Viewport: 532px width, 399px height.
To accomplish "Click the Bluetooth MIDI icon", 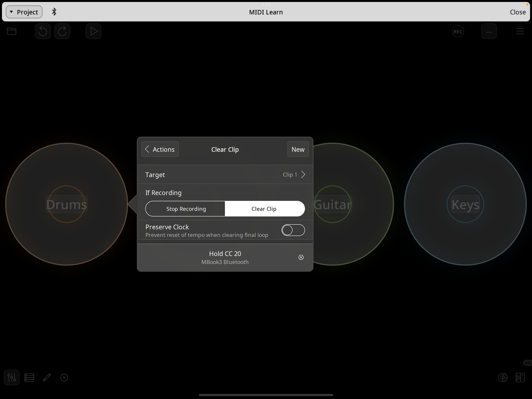I will [54, 12].
